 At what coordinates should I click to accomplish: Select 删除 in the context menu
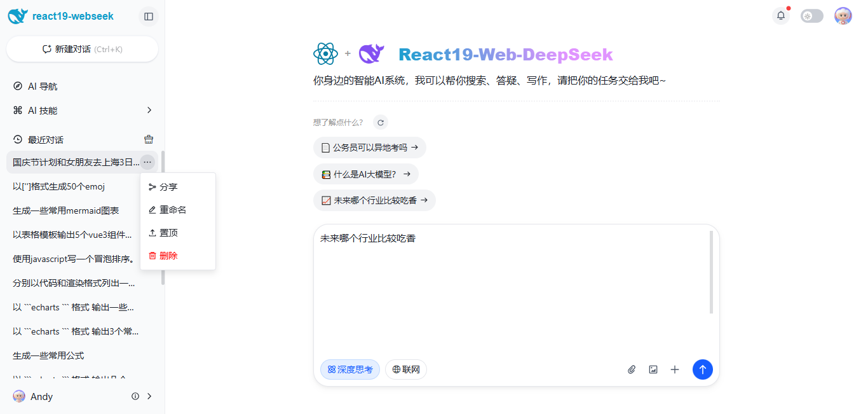point(178,256)
